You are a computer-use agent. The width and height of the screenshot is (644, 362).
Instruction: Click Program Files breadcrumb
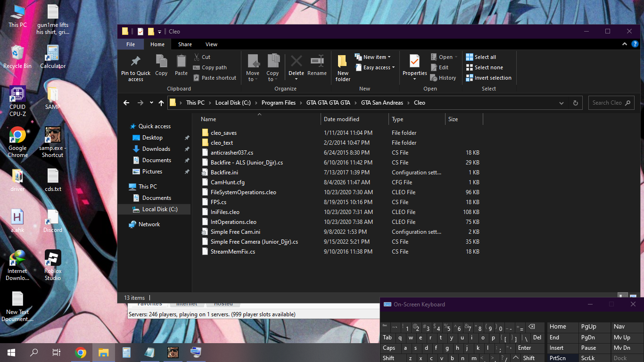tap(279, 103)
